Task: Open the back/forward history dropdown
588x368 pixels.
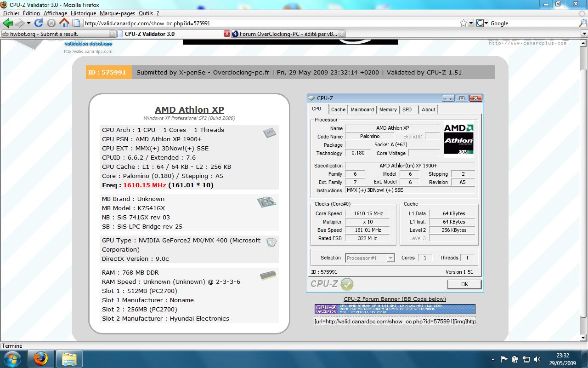Action: click(x=28, y=23)
